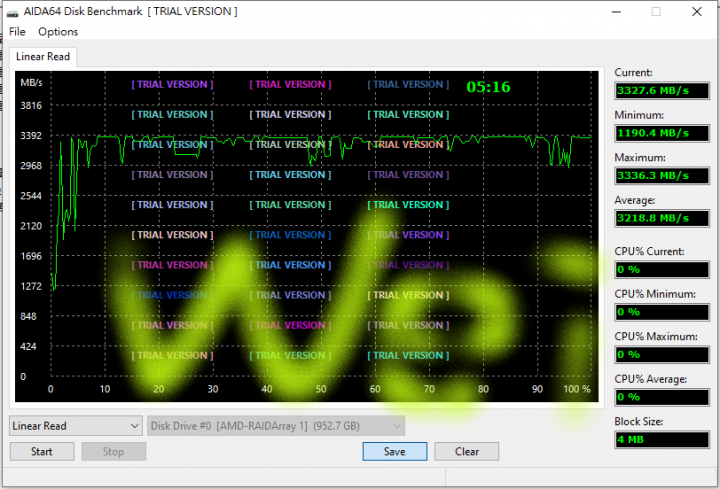The height and width of the screenshot is (489, 720).
Task: Click the Block Size 4 MB value
Action: tap(662, 439)
